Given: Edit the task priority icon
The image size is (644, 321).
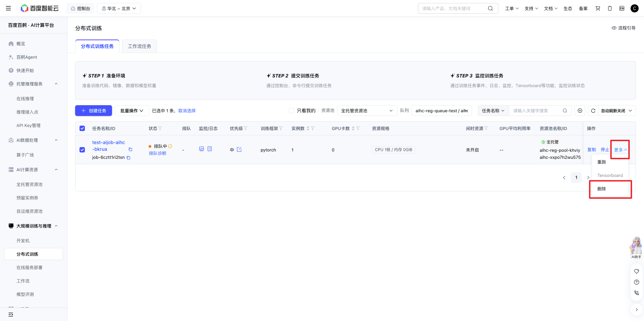Looking at the screenshot, I should (x=239, y=149).
